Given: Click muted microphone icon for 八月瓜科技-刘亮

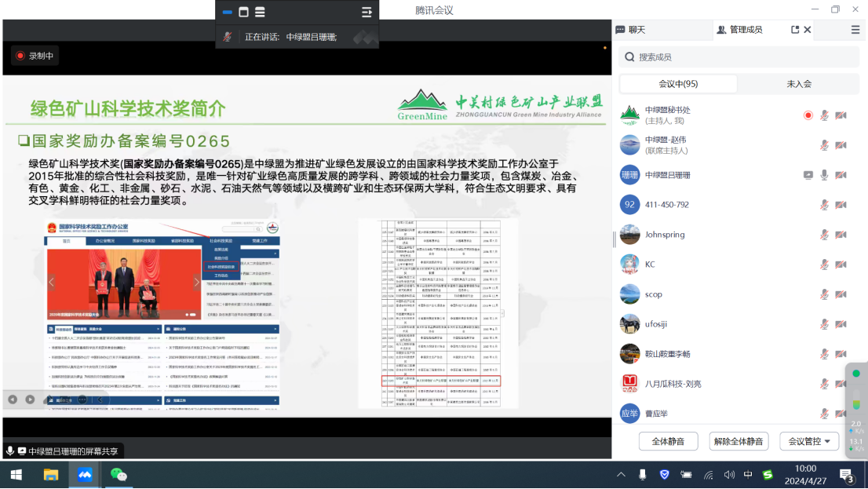Looking at the screenshot, I should pos(824,384).
